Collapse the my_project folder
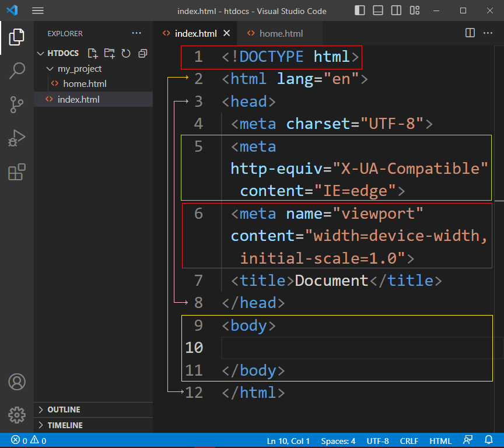Screen dimensions: 504x448 pos(50,68)
